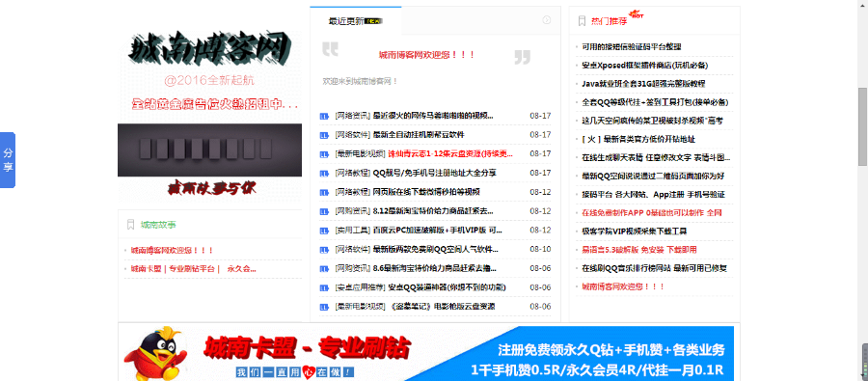
Task: Open hot link 全套QQ等级代挂+签到工具打包
Action: tap(655, 102)
